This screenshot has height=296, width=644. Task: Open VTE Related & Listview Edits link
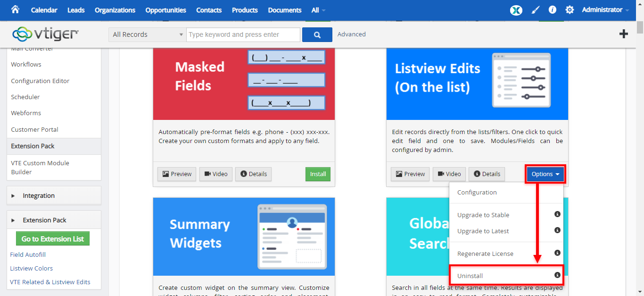(x=50, y=282)
